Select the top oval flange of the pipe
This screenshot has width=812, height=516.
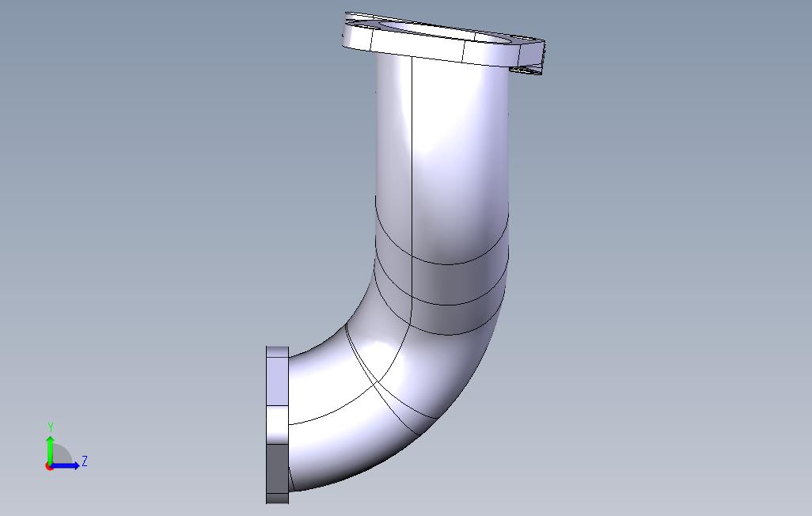[444, 43]
